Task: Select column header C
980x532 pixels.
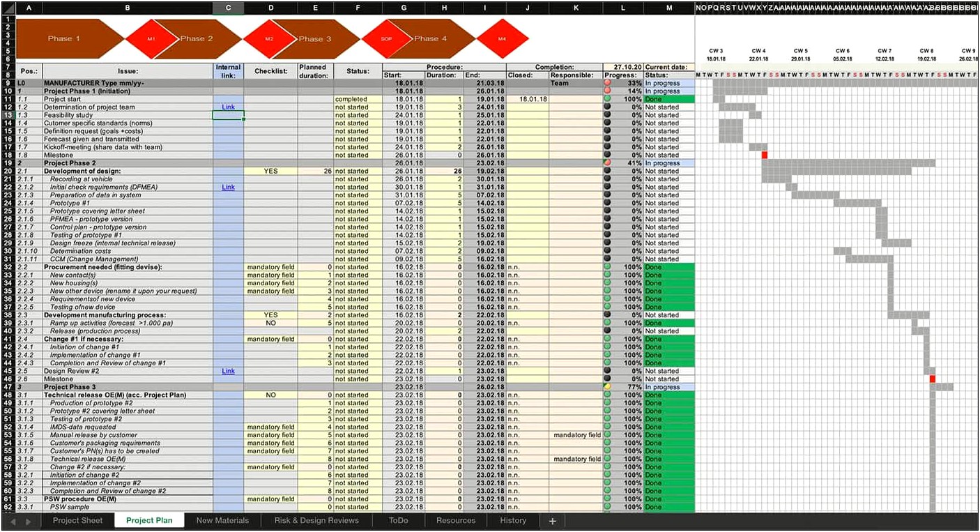Action: point(228,8)
